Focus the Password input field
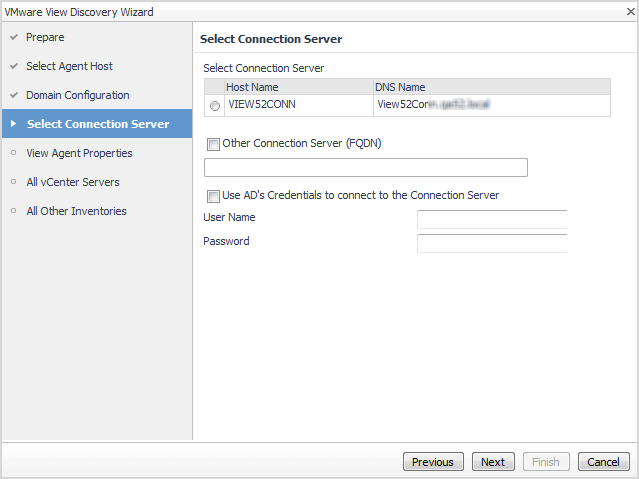639x479 pixels. (x=491, y=243)
